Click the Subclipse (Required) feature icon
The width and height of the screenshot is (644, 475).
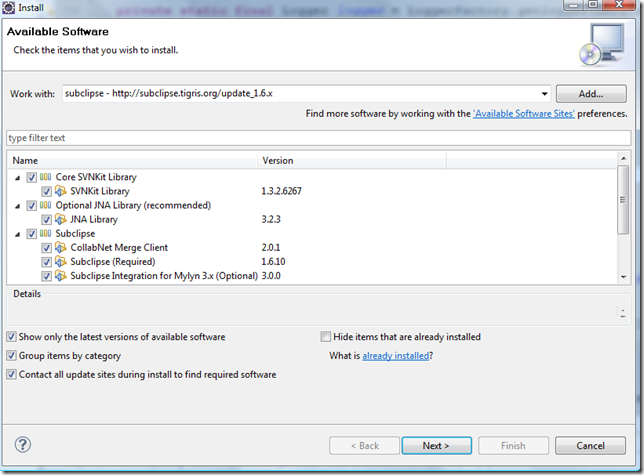point(60,262)
